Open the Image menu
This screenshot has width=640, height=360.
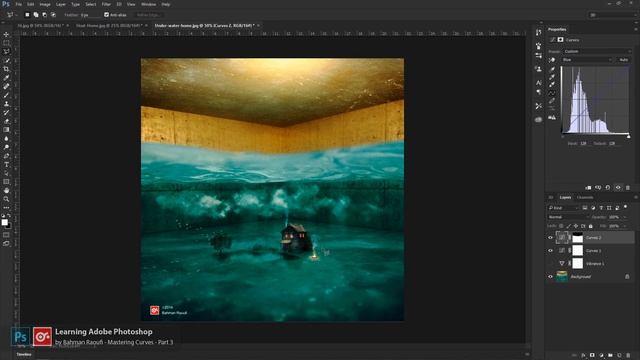[45, 4]
